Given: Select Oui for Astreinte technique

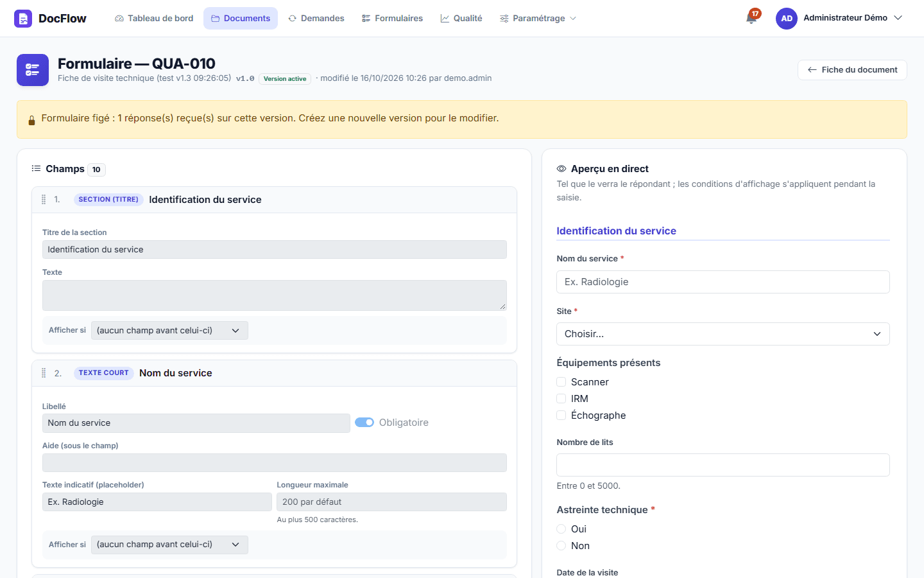Looking at the screenshot, I should pos(561,529).
